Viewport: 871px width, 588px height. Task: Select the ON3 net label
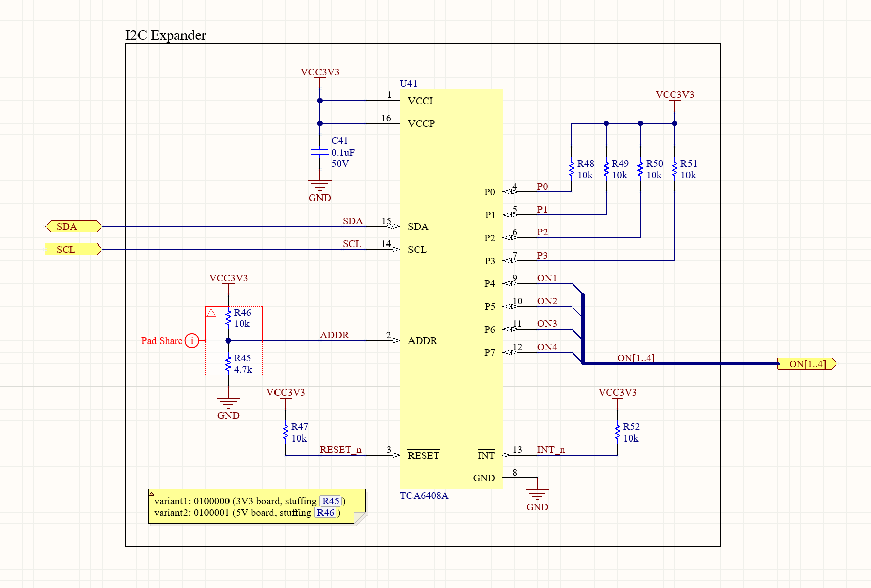pos(547,324)
